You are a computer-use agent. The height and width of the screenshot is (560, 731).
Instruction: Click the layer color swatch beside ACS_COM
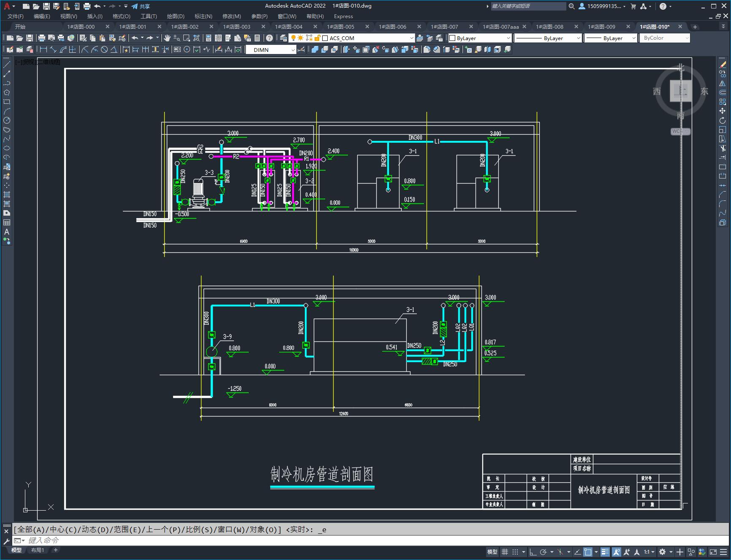325,38
